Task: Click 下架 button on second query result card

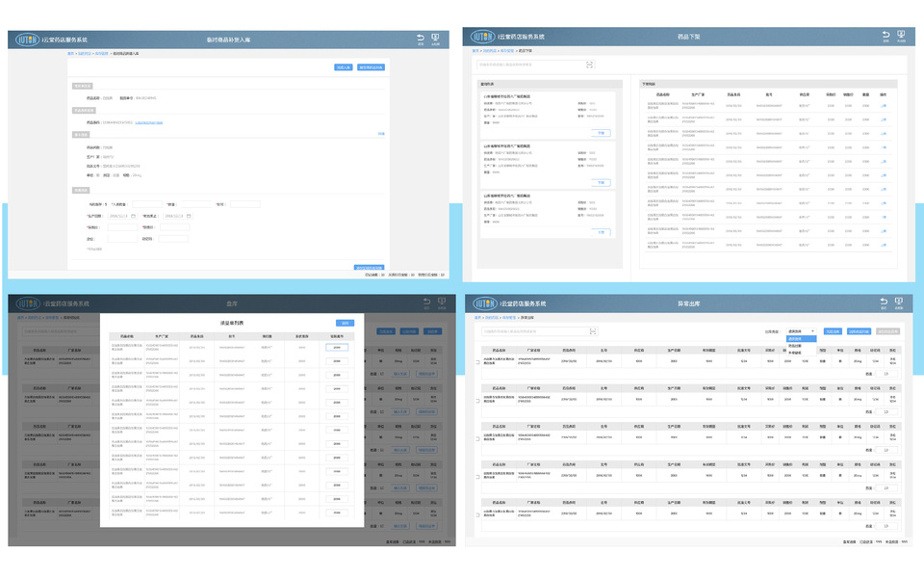Action: (x=601, y=182)
